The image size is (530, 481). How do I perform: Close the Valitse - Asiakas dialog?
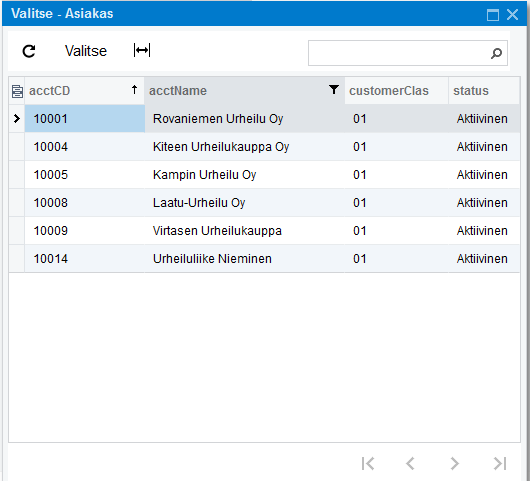512,15
